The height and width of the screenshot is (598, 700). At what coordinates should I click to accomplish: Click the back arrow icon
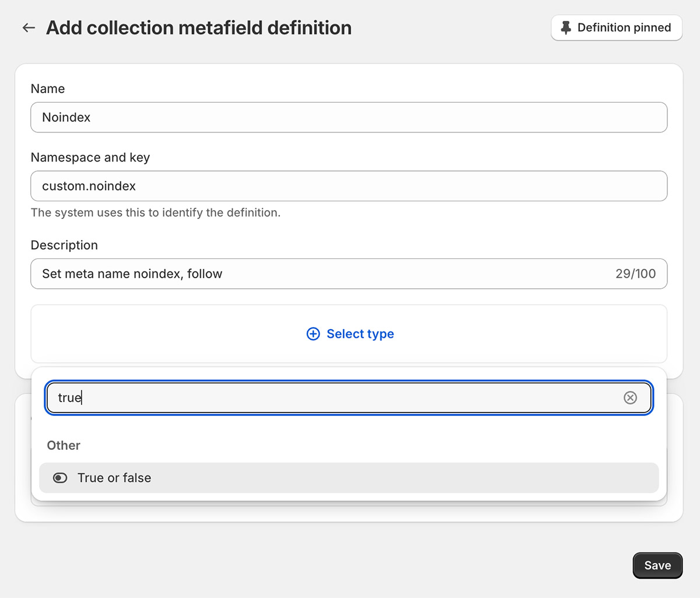(x=29, y=28)
